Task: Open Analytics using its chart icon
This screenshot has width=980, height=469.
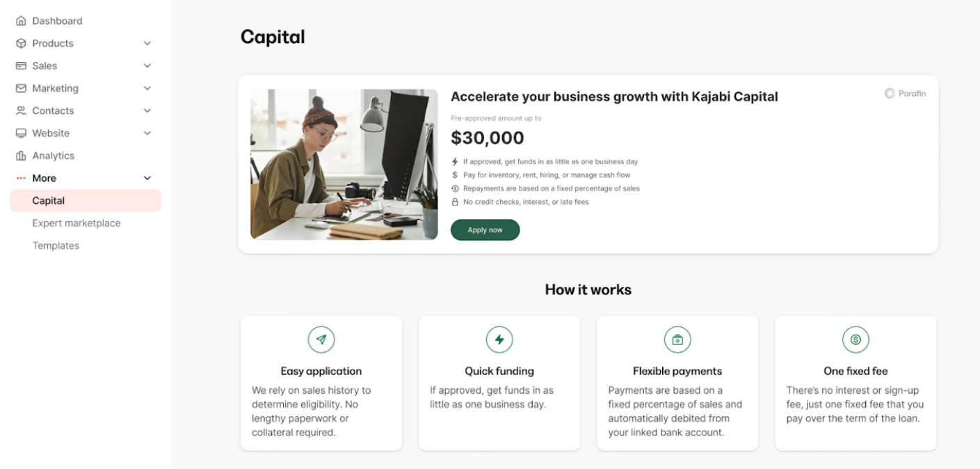Action: 19,155
